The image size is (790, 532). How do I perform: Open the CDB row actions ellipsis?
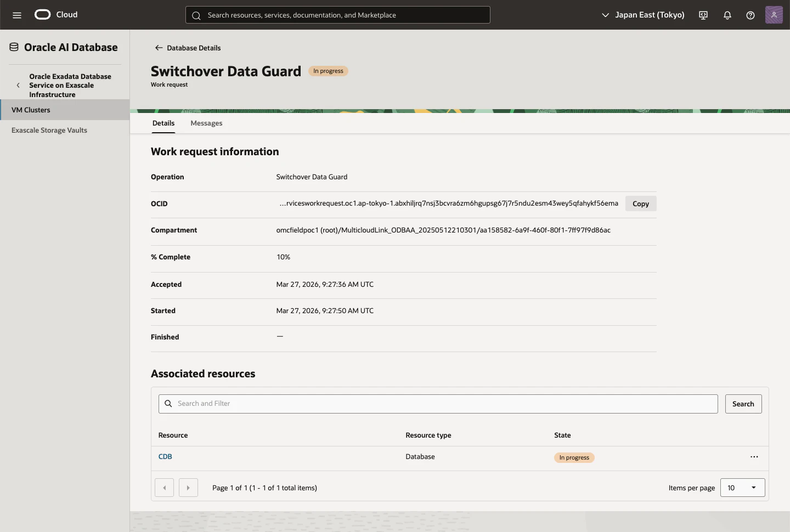[x=754, y=457]
